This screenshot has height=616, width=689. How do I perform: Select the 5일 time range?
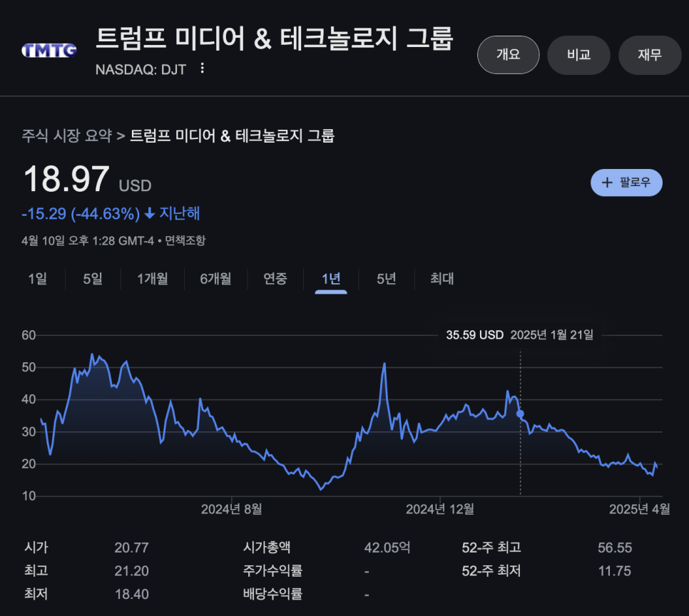pyautogui.click(x=93, y=279)
